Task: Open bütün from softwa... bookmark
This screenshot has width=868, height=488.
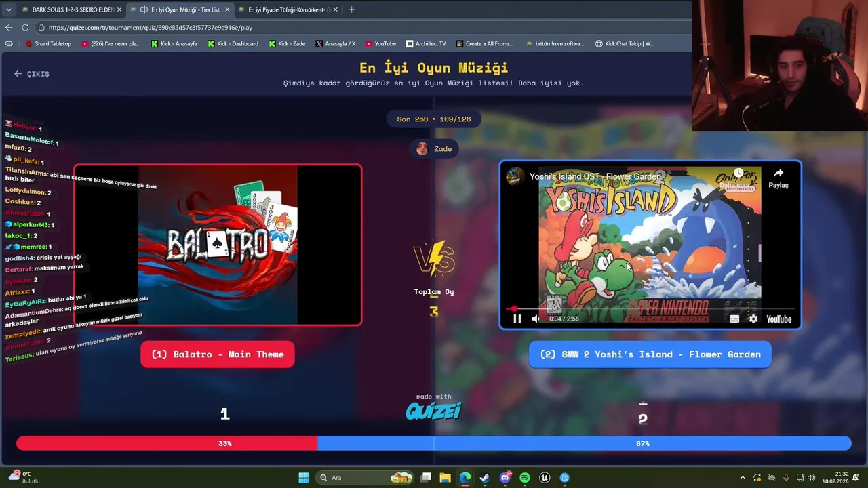Action: pyautogui.click(x=555, y=44)
